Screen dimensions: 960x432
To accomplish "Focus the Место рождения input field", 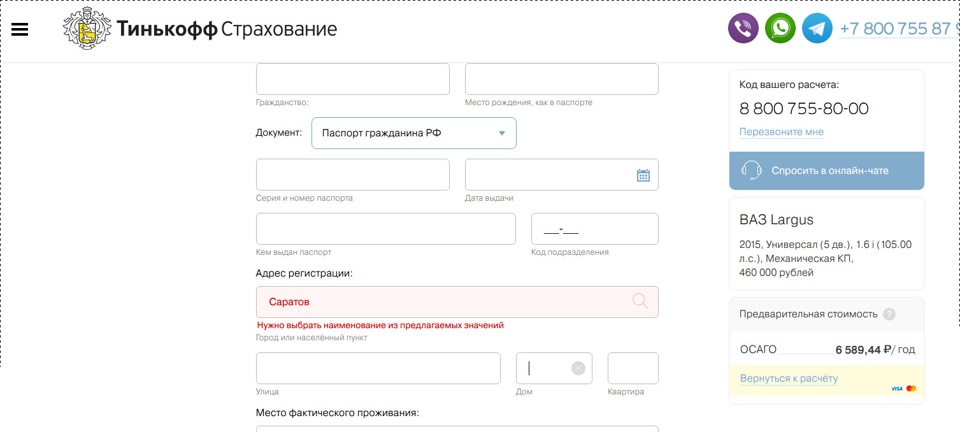I will (562, 79).
